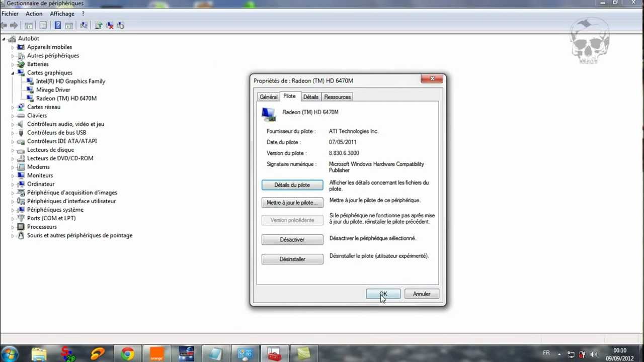Close the Radeon properties dialog

432,78
